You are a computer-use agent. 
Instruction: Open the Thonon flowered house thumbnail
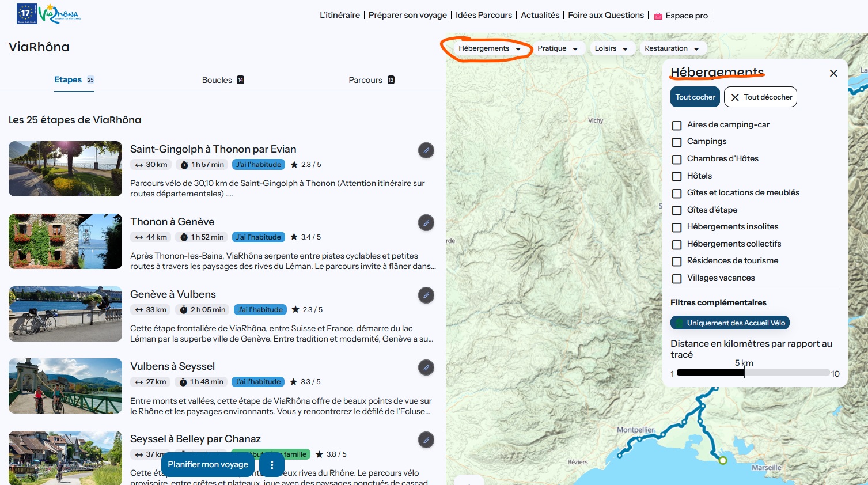point(65,241)
